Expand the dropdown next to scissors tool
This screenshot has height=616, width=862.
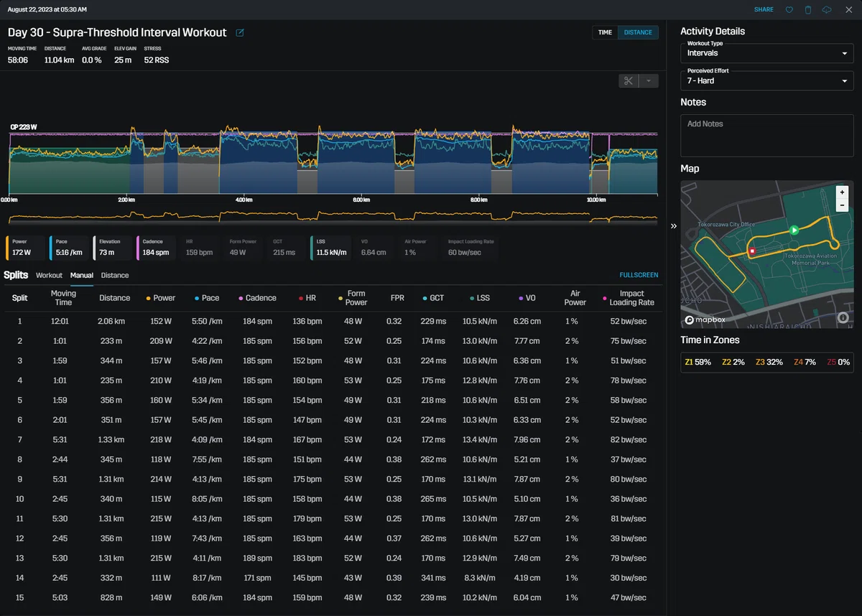649,81
